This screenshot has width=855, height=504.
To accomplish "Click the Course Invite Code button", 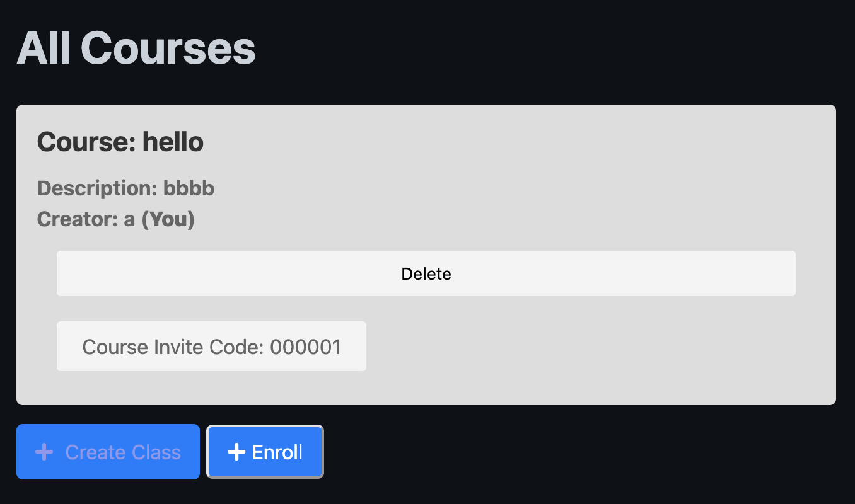I will [211, 346].
